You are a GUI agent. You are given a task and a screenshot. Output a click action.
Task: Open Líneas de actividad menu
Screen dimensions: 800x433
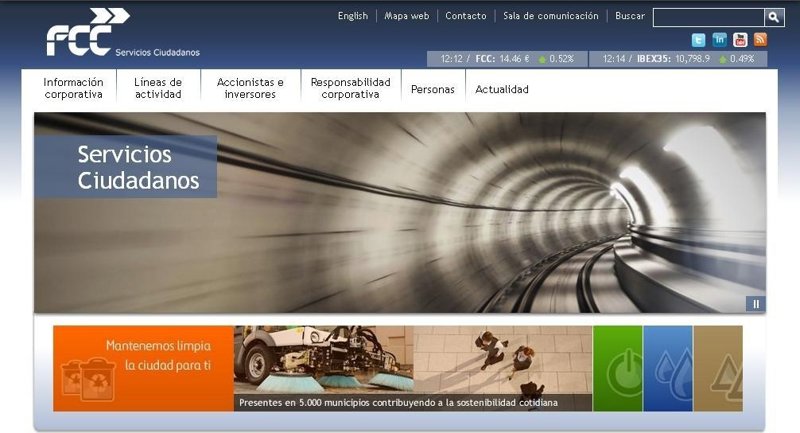click(x=158, y=88)
